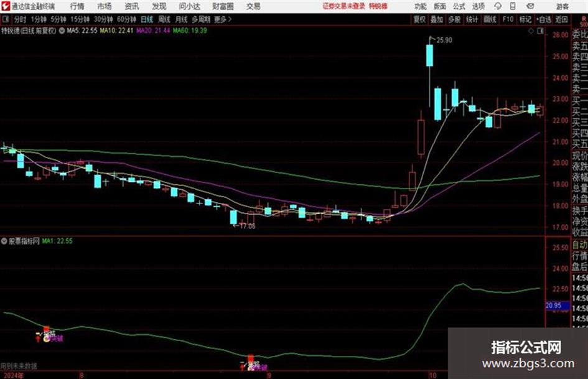Viewport: 588px width, 379px height.
Task: Expand the 更多 periods list
Action: point(223,19)
